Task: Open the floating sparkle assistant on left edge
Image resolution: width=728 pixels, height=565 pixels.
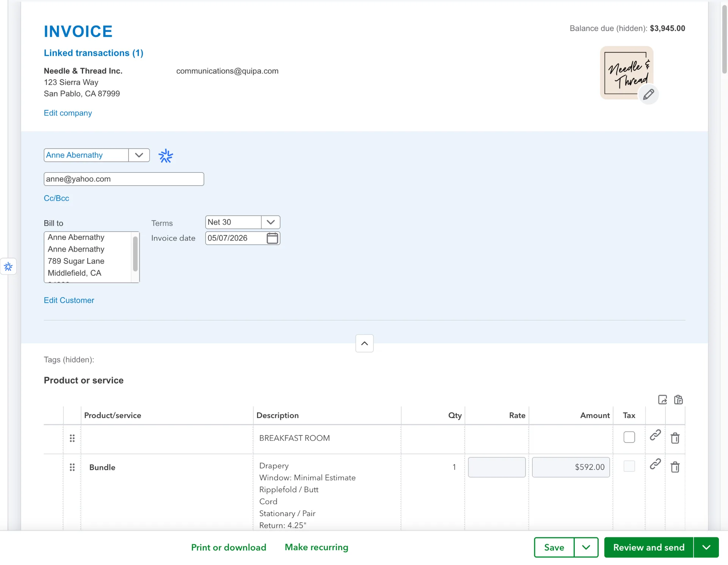Action: coord(8,267)
